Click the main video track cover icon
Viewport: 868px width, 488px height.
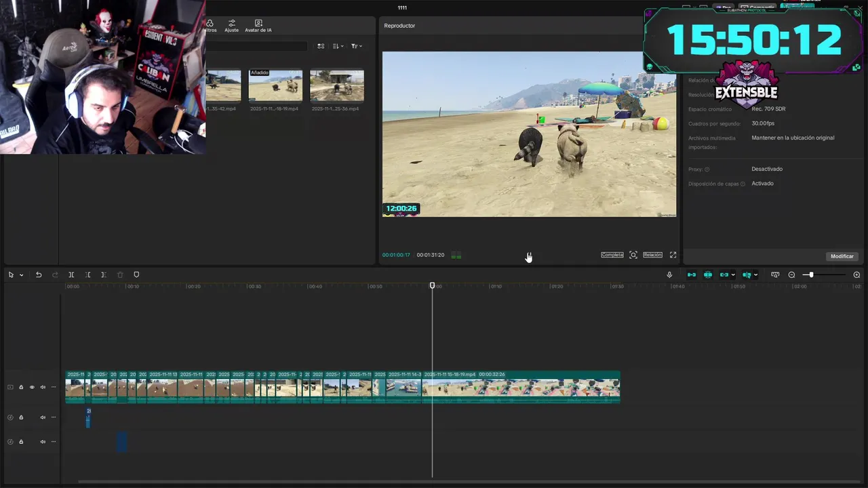click(x=10, y=387)
